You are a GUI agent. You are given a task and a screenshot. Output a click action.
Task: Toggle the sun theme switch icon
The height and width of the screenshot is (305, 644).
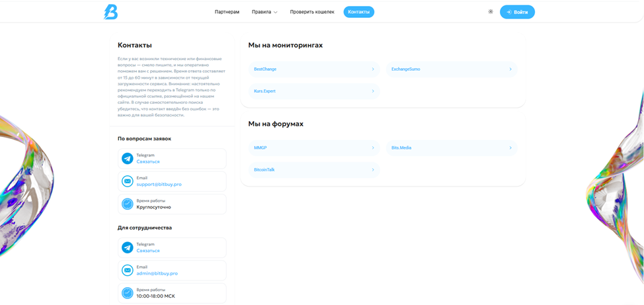491,12
